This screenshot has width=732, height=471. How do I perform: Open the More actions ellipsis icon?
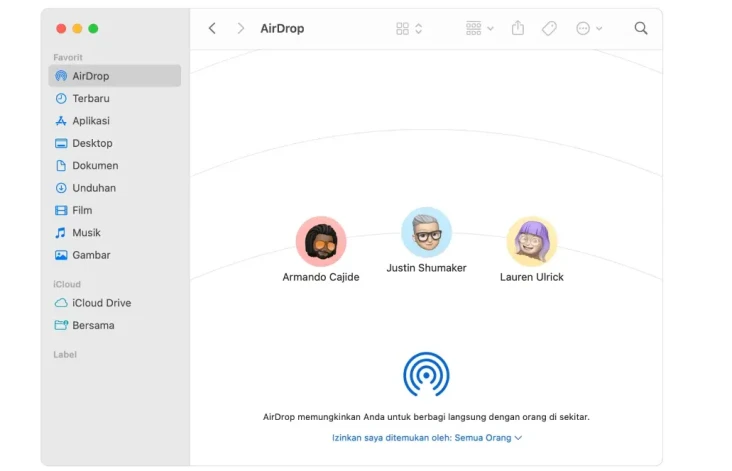click(x=583, y=28)
